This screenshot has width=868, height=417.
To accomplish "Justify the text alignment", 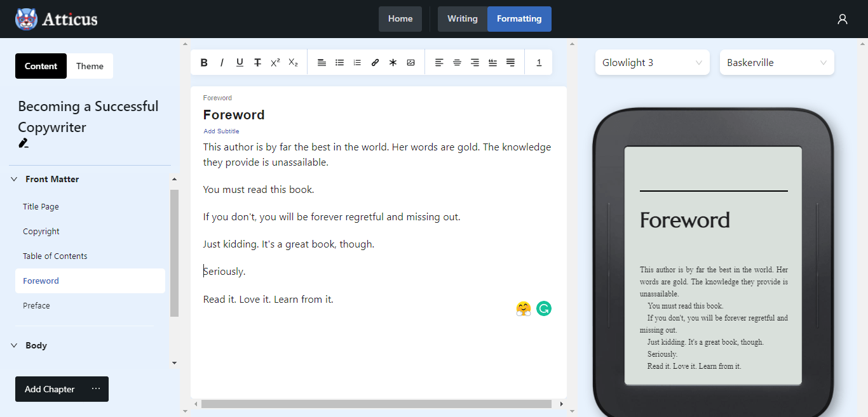I will point(510,62).
